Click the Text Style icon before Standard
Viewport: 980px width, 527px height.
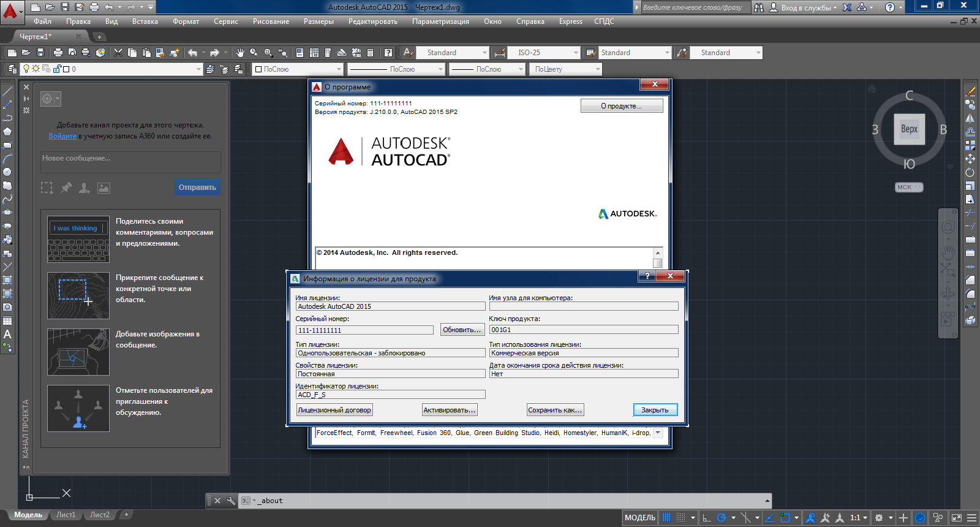tap(408, 53)
